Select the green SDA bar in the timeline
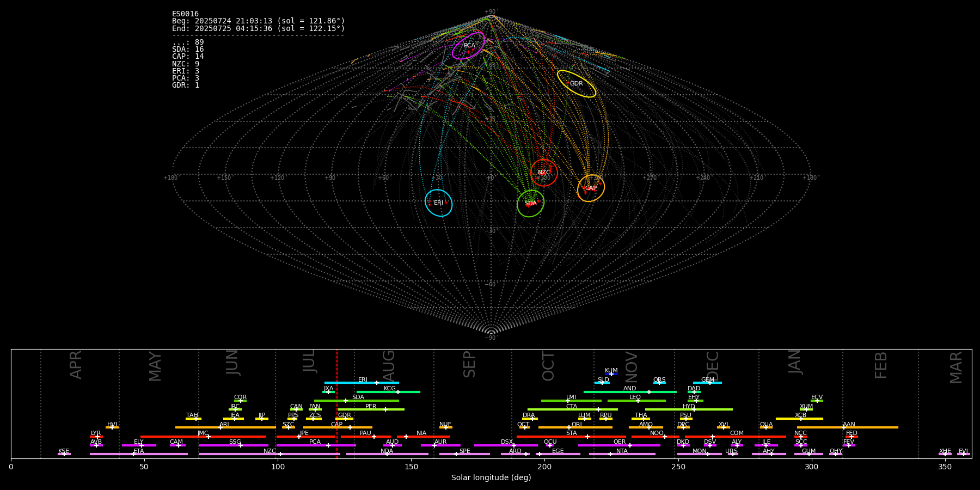The image size is (980, 490). pyautogui.click(x=357, y=401)
